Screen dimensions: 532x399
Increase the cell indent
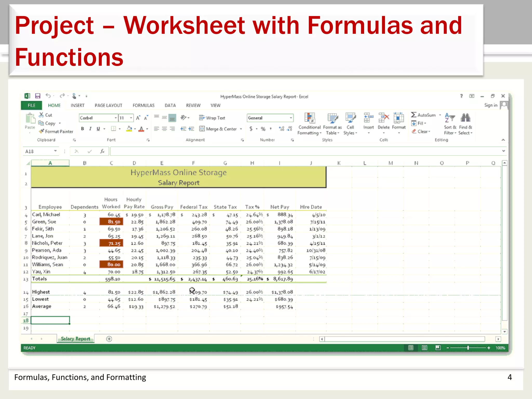[191, 129]
